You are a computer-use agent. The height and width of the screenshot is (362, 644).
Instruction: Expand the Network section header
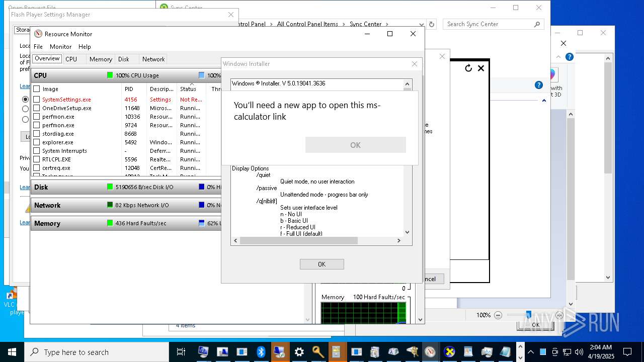(x=126, y=205)
